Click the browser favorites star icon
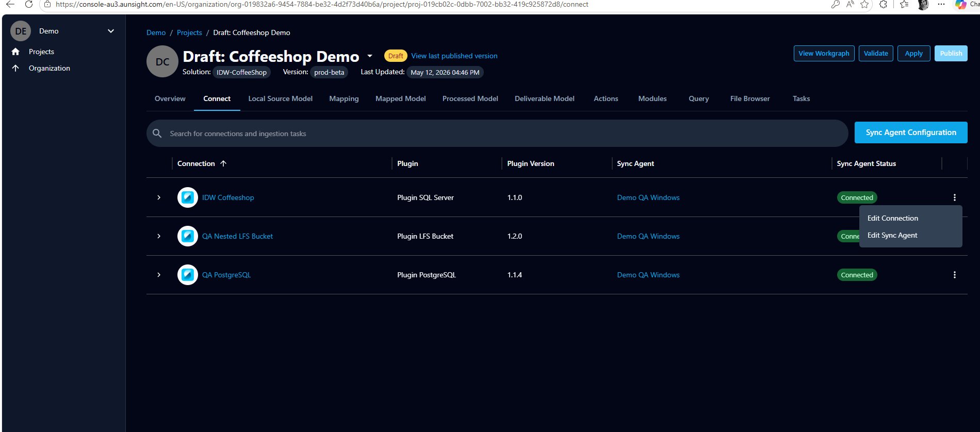Screen dimensions: 980x432 [x=864, y=4]
